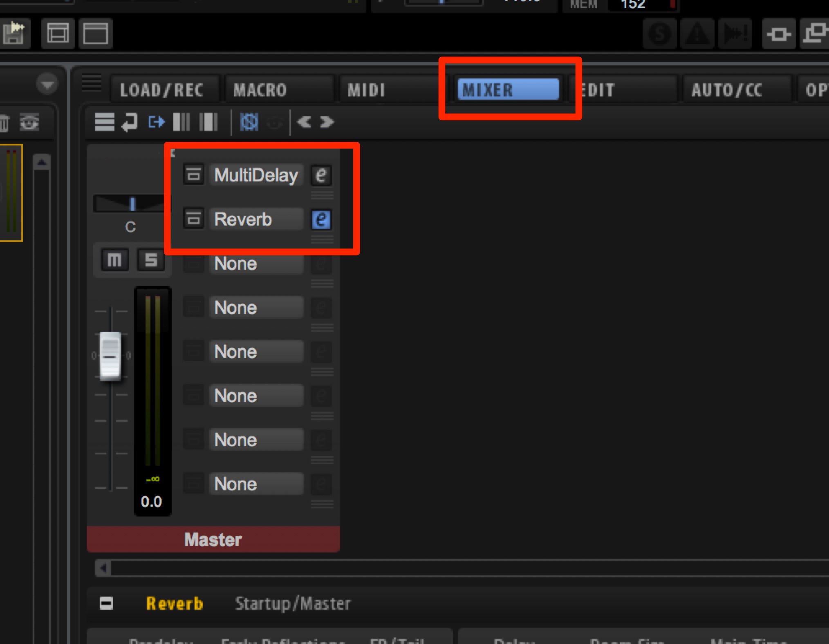Click the mixer list view icon

104,122
